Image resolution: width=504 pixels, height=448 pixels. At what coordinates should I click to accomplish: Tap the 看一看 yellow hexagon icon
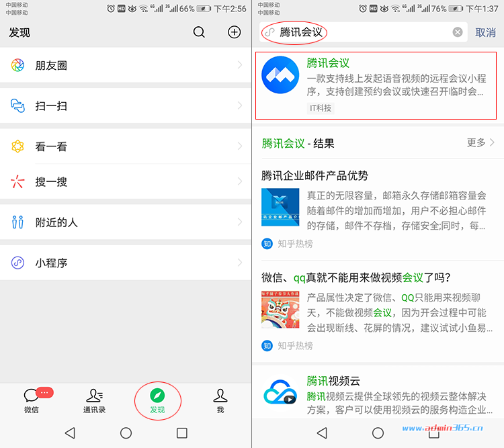(x=17, y=146)
